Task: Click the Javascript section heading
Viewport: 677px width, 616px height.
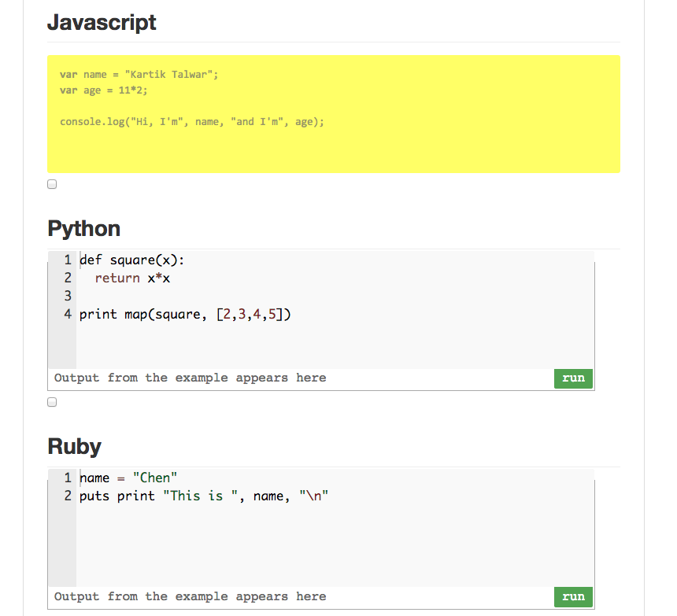Action: 102,23
